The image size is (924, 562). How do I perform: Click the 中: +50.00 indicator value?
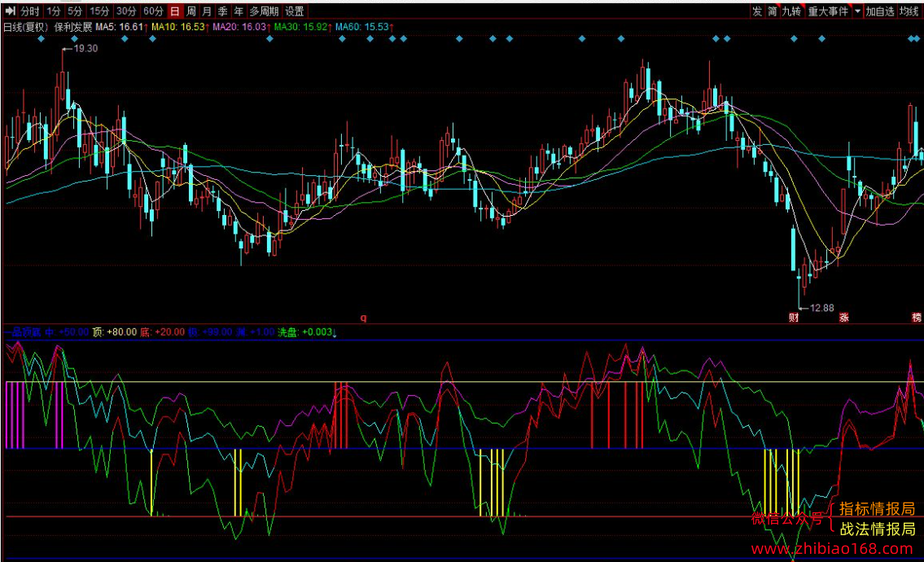tap(67, 332)
